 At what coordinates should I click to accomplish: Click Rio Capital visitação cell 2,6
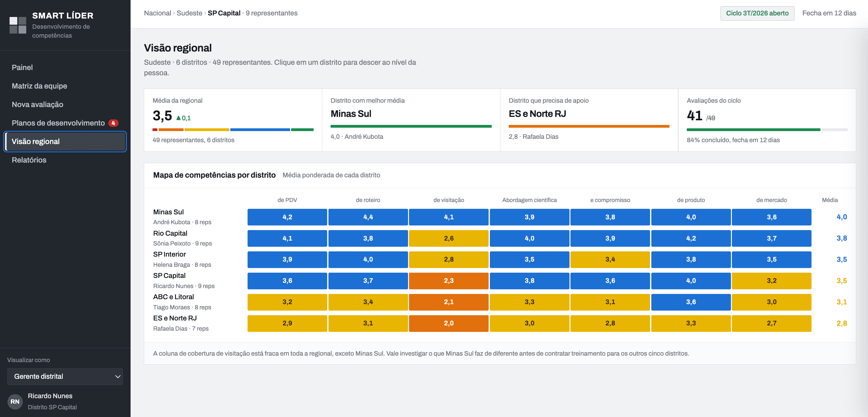pos(449,238)
